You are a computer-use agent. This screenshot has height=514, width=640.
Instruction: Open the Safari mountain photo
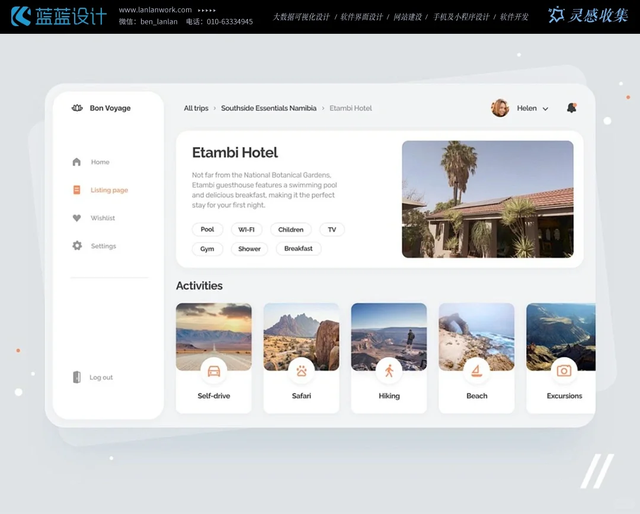(x=301, y=336)
